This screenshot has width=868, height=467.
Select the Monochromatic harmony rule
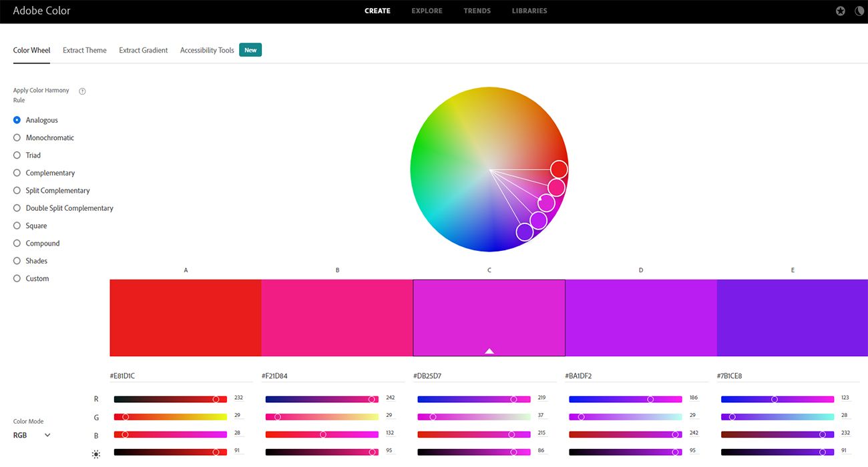[x=17, y=137]
